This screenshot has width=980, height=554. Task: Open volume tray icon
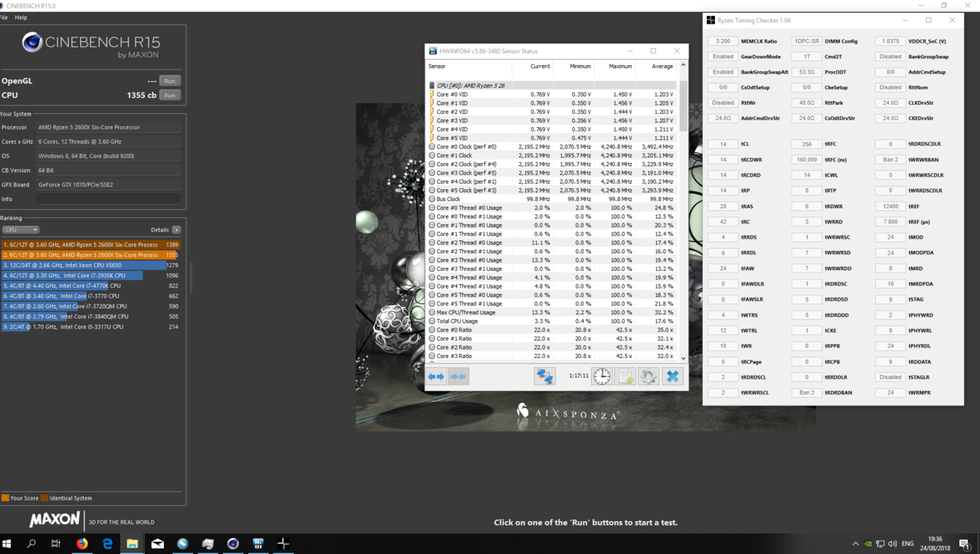893,544
